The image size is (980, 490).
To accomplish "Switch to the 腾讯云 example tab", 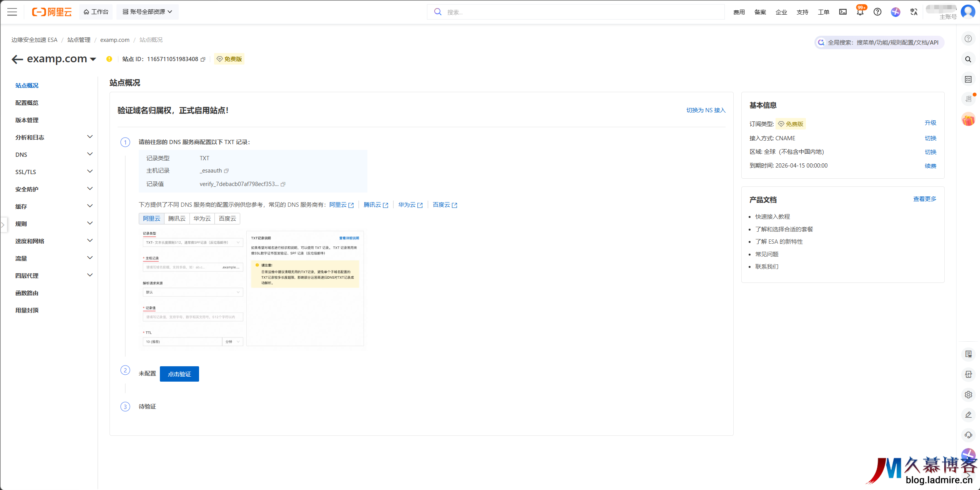I will click(177, 219).
